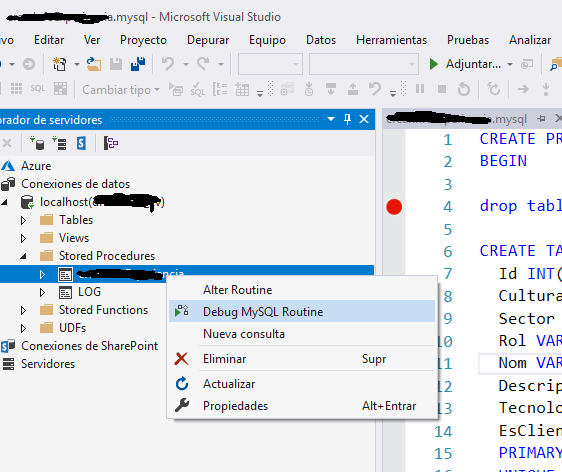Open the Cambiar tipo dropdown

(121, 90)
